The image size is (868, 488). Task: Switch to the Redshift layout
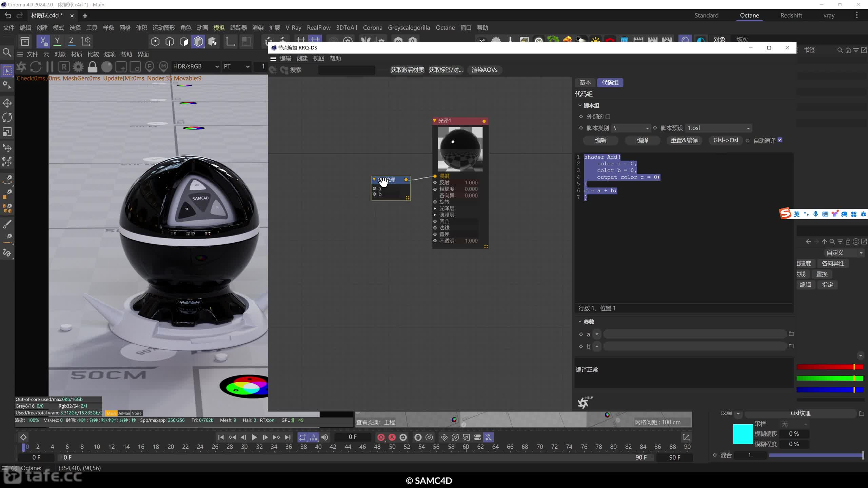[791, 15]
